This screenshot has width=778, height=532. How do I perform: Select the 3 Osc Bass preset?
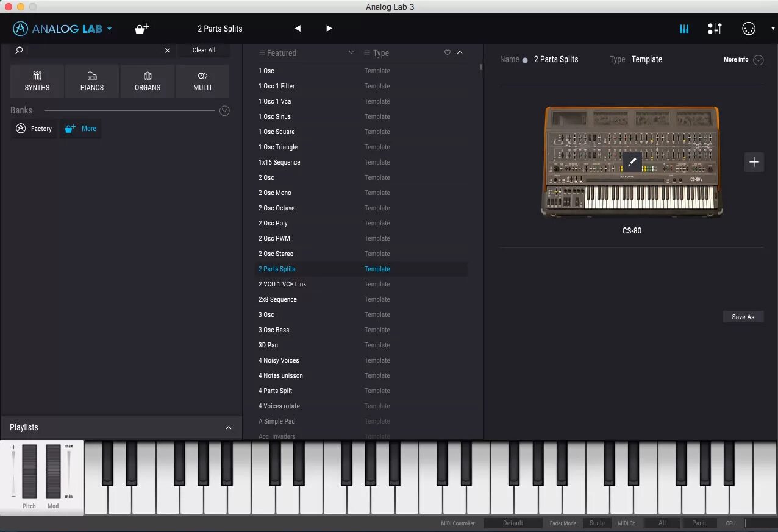pyautogui.click(x=363, y=330)
